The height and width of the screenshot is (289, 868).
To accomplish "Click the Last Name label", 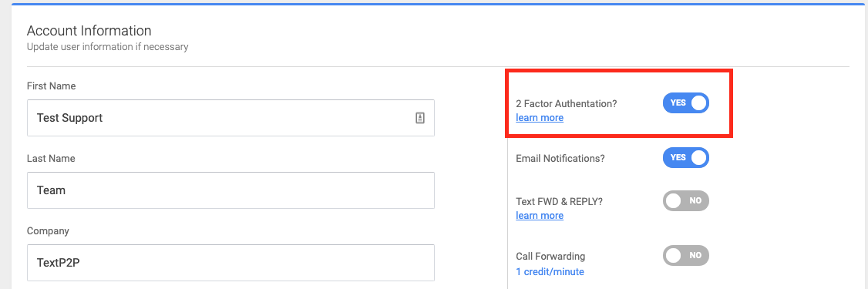I will point(51,158).
